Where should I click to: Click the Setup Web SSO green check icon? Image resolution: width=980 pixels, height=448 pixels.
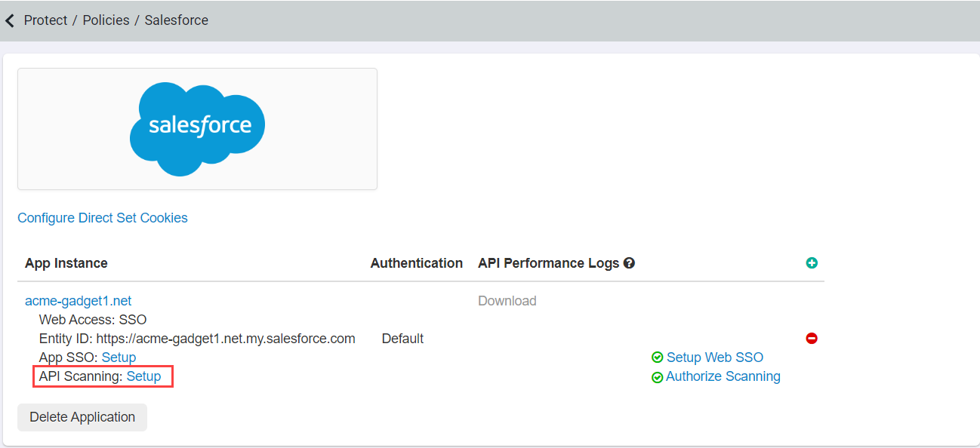pos(657,357)
